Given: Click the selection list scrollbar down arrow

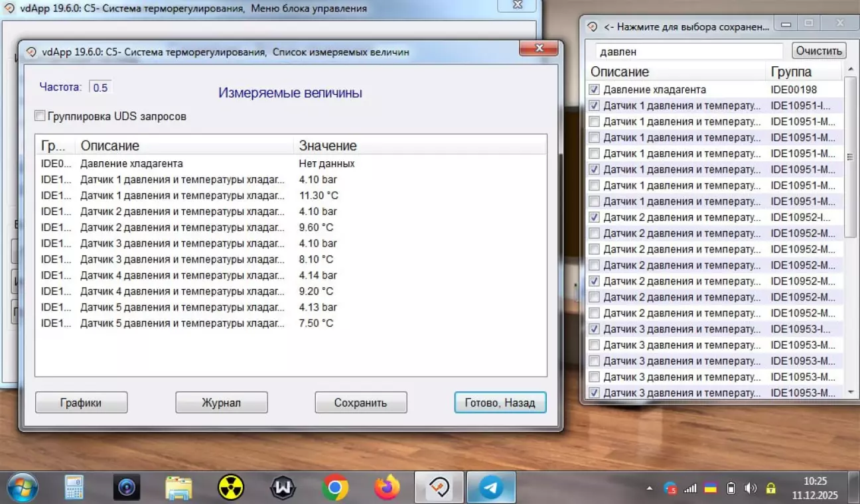Looking at the screenshot, I should pyautogui.click(x=851, y=393).
